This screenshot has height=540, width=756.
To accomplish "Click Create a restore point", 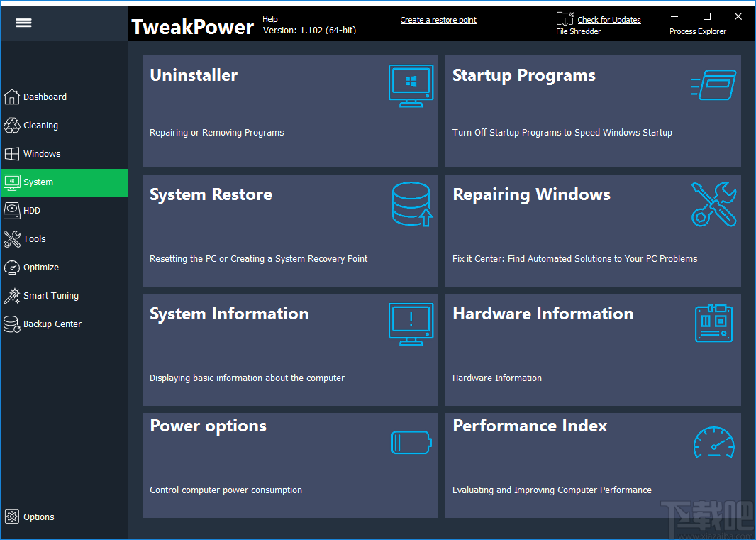I will coord(438,19).
